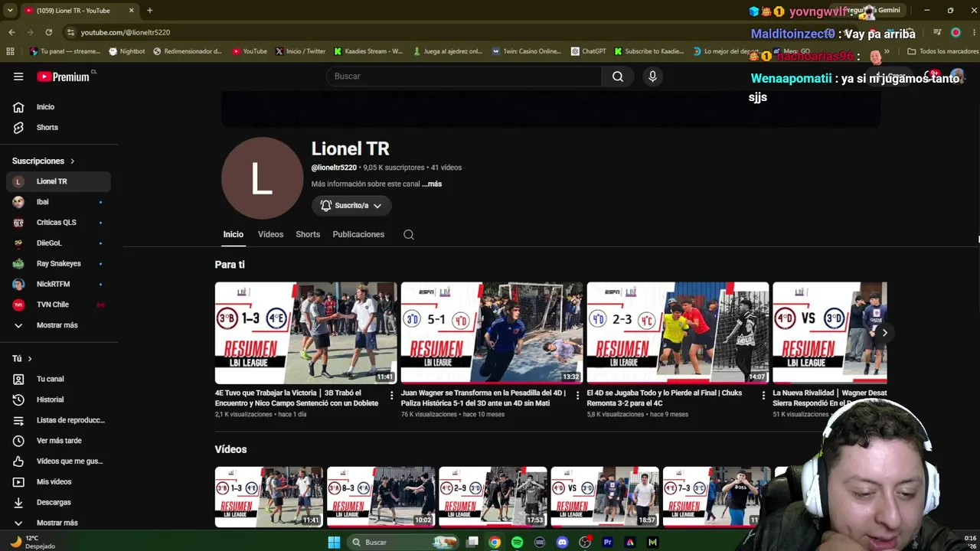Play the 4E 1-3 3B resumen video

(x=306, y=333)
